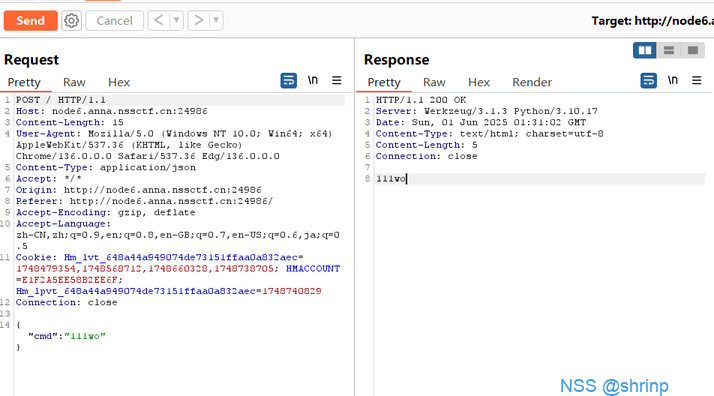Click the Referer header line
This screenshot has height=396, width=714.
[144, 201]
